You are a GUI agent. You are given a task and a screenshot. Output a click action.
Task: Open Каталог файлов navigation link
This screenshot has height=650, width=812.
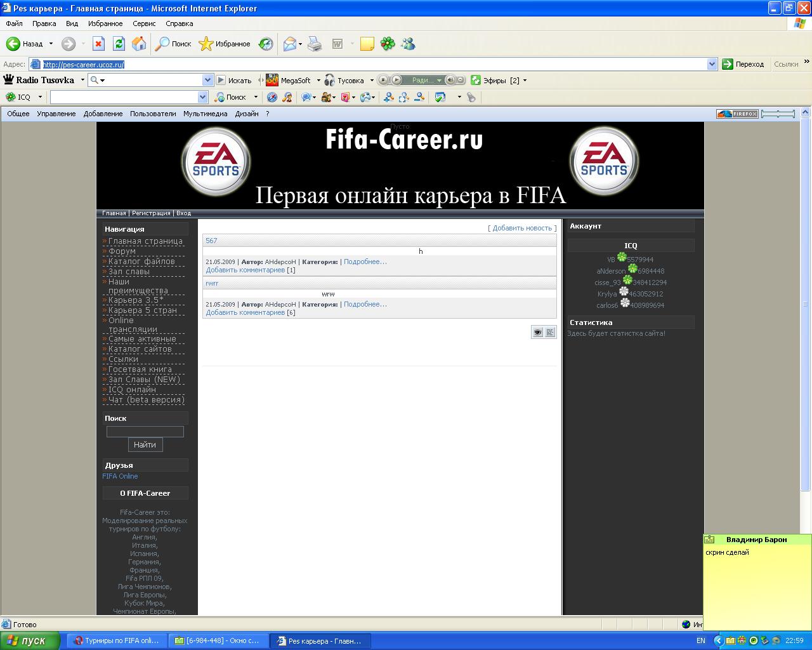pos(141,261)
